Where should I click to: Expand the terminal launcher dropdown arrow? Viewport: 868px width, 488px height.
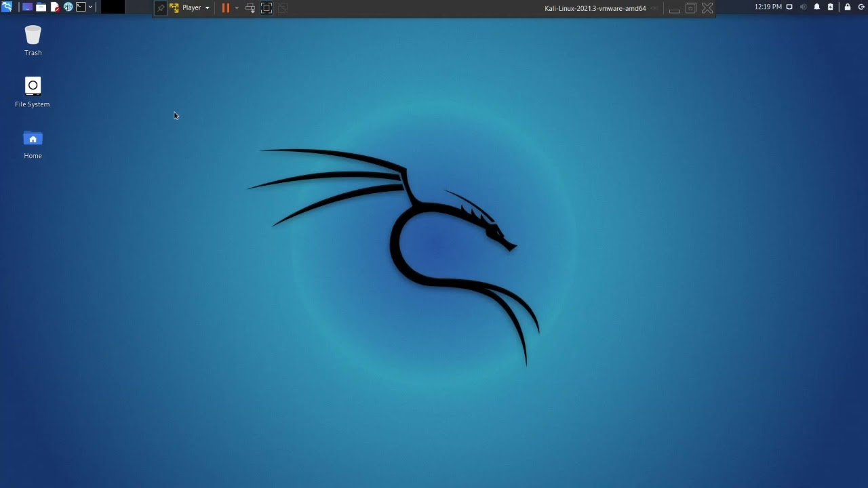[90, 7]
